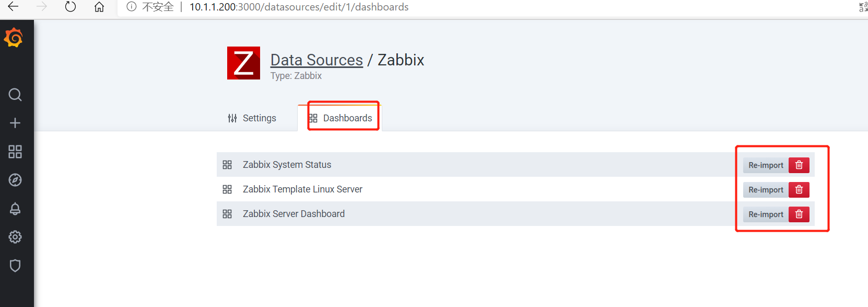The image size is (868, 307).
Task: Open the sidebar search icon
Action: pos(15,95)
